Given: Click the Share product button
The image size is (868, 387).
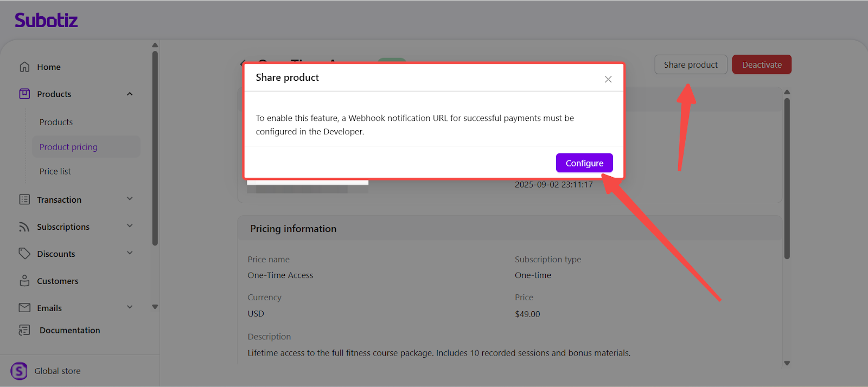Looking at the screenshot, I should pos(691,64).
